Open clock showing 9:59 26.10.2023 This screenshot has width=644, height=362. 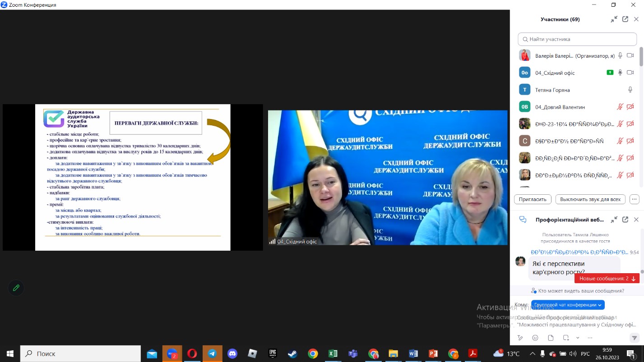tap(607, 353)
